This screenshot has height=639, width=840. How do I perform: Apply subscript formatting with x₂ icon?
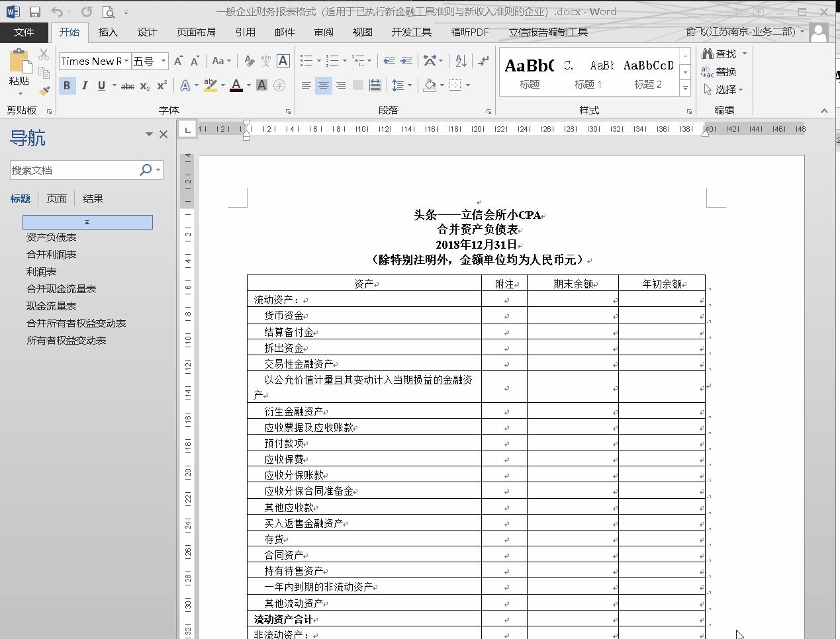click(144, 85)
